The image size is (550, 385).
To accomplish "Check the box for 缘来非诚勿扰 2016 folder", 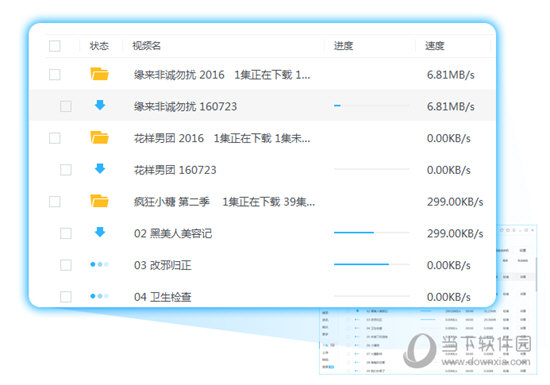I will click(x=55, y=74).
